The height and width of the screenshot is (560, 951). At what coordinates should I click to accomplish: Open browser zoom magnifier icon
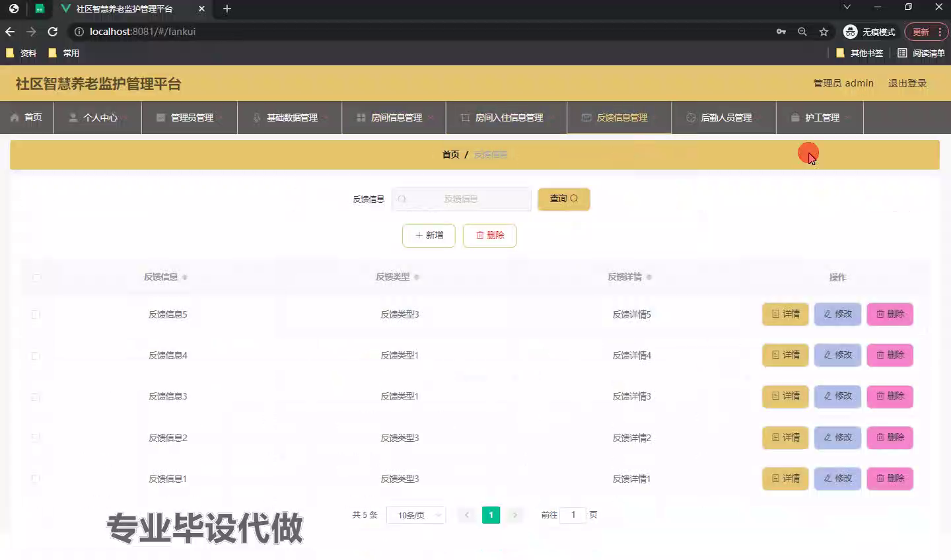tap(802, 32)
